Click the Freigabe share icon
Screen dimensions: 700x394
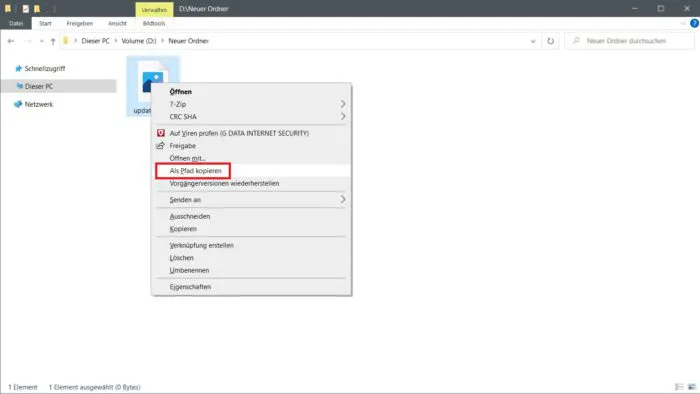tap(160, 146)
